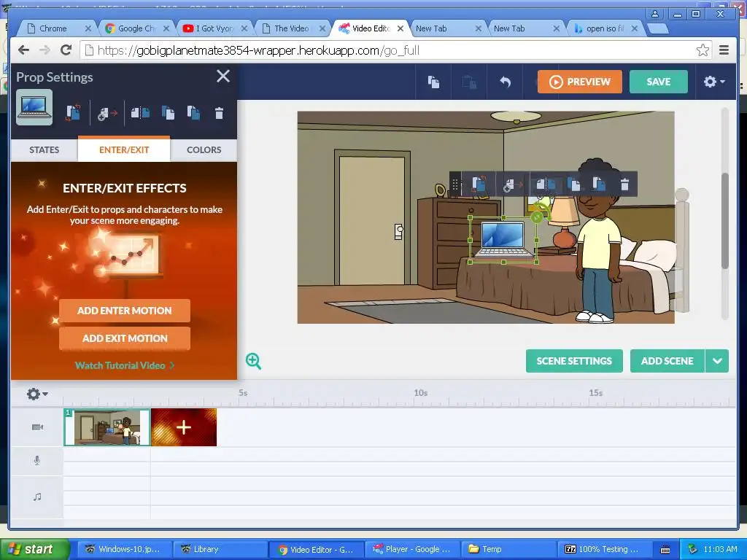Open editor settings gear dropdown at top right
This screenshot has height=560, width=747.
714,82
